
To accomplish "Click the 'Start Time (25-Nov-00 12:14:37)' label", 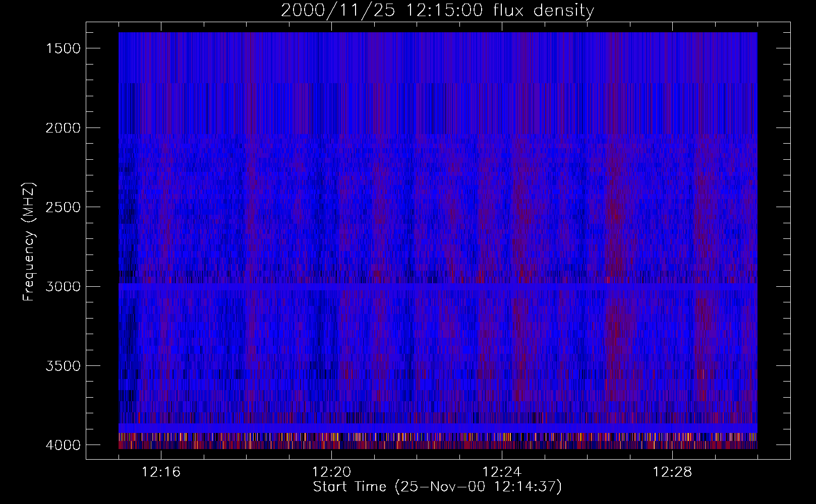I will tap(437, 487).
